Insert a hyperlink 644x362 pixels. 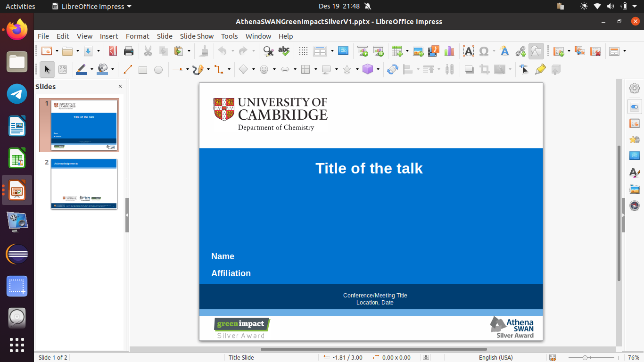pyautogui.click(x=520, y=51)
